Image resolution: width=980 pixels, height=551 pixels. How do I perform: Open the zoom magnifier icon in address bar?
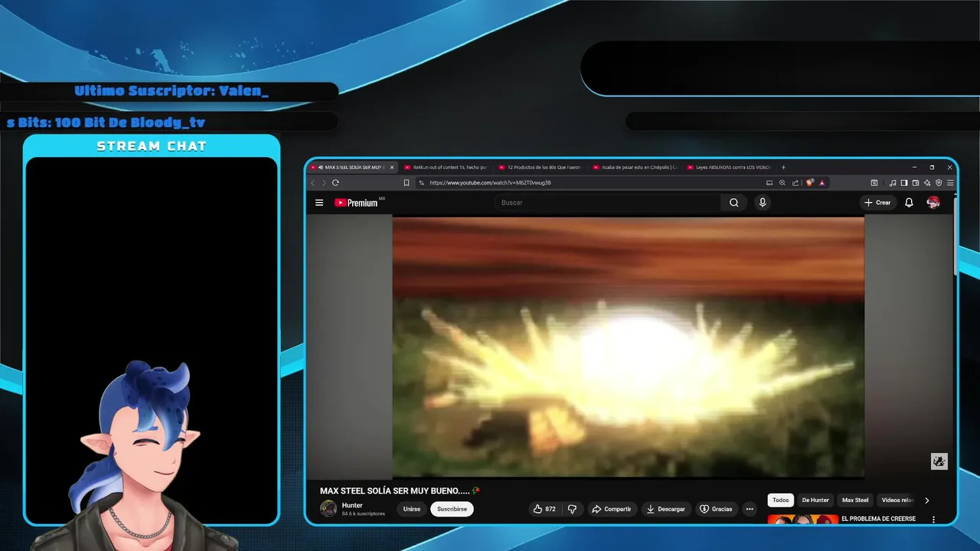[x=782, y=183]
